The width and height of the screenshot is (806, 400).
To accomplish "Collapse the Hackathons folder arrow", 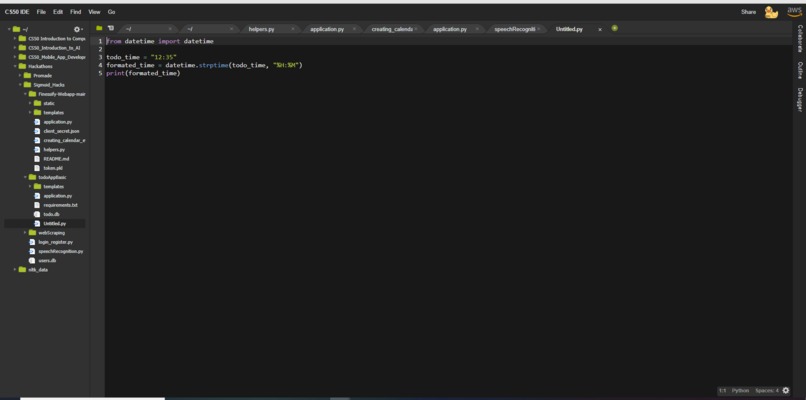I will 15,66.
